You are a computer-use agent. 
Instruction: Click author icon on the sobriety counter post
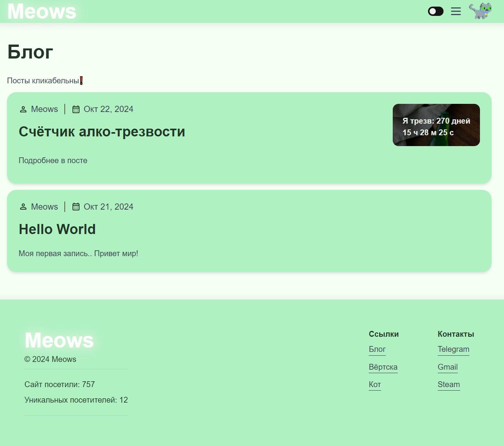coord(23,109)
